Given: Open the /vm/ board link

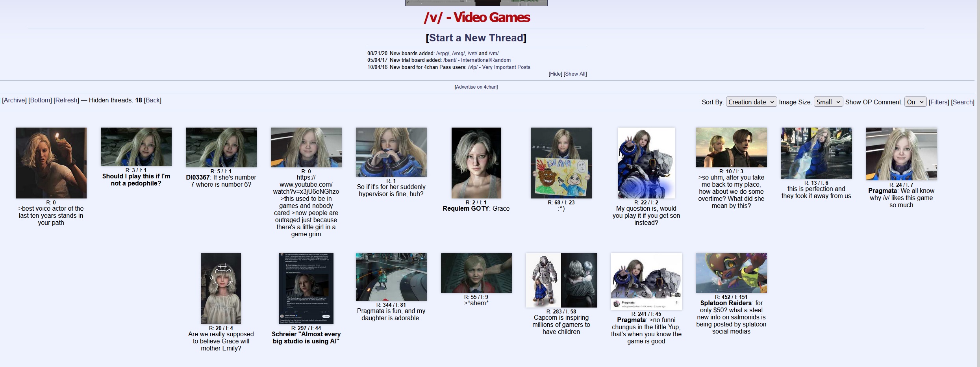Looking at the screenshot, I should (494, 53).
